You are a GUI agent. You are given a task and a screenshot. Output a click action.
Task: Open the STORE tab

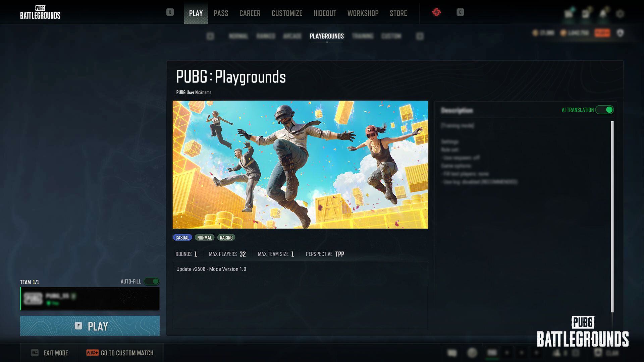coord(398,13)
